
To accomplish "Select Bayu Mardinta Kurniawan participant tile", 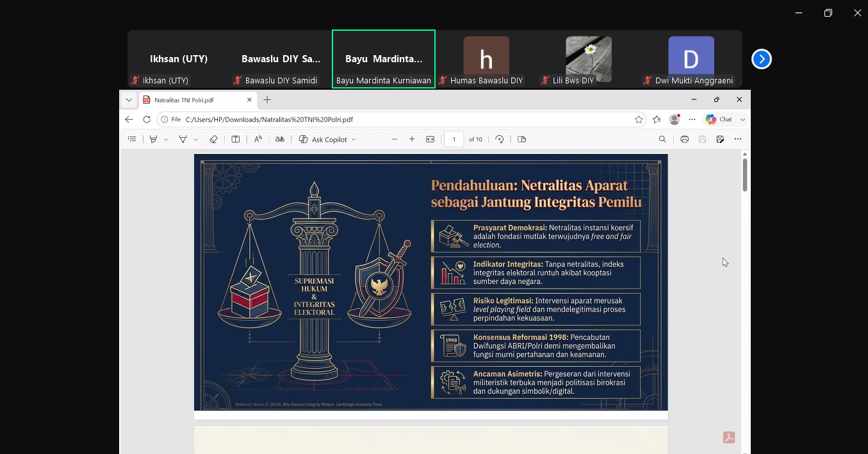I will tap(384, 59).
